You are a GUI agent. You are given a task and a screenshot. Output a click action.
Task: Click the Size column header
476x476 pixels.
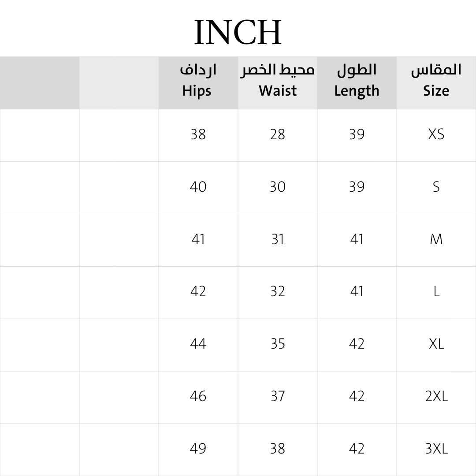(436, 82)
